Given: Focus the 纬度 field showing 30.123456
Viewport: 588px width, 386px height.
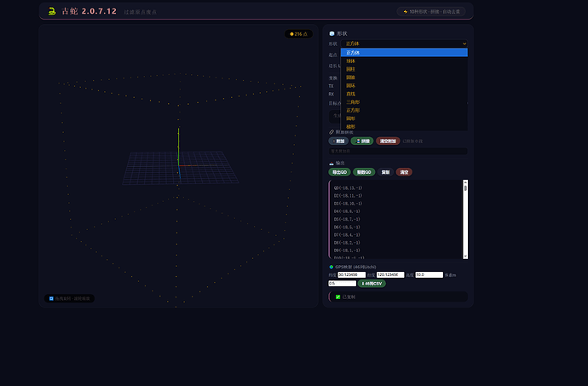Looking at the screenshot, I should click(351, 275).
